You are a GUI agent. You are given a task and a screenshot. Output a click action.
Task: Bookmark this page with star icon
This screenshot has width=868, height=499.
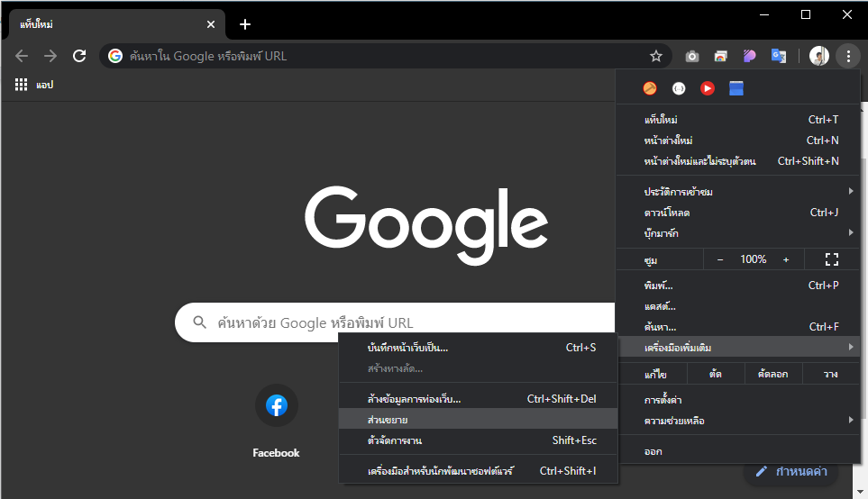pyautogui.click(x=656, y=56)
